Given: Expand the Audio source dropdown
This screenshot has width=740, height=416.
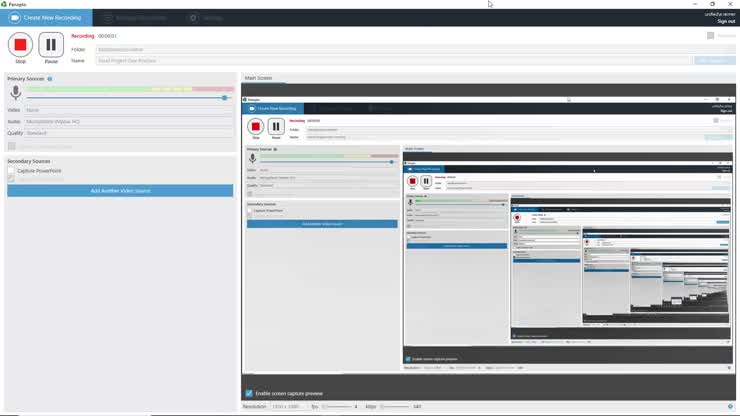Looking at the screenshot, I should [x=128, y=121].
